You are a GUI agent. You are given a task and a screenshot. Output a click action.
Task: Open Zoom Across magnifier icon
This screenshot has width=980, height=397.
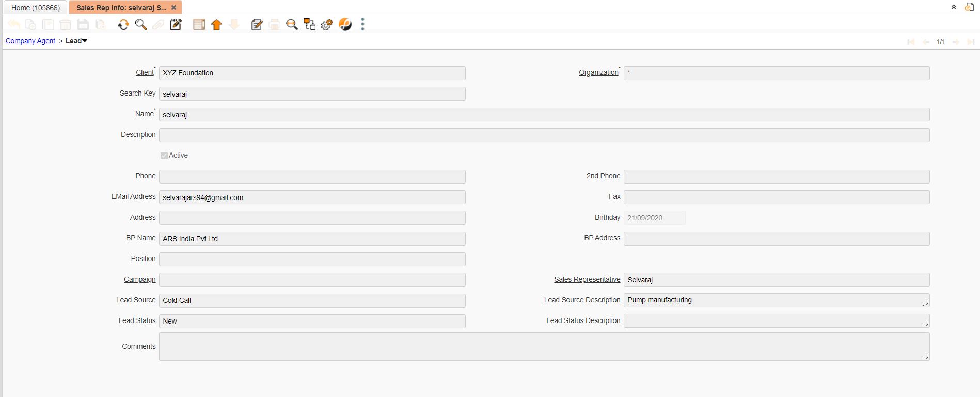click(x=292, y=24)
